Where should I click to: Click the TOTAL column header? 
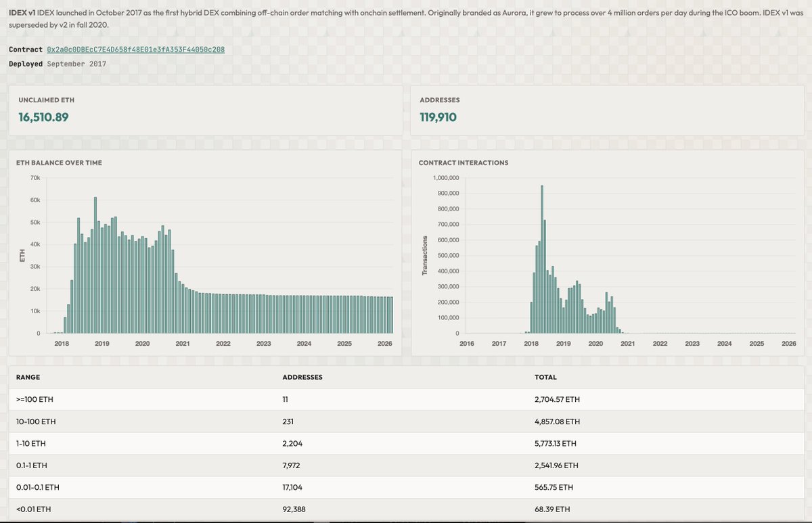[x=545, y=377]
